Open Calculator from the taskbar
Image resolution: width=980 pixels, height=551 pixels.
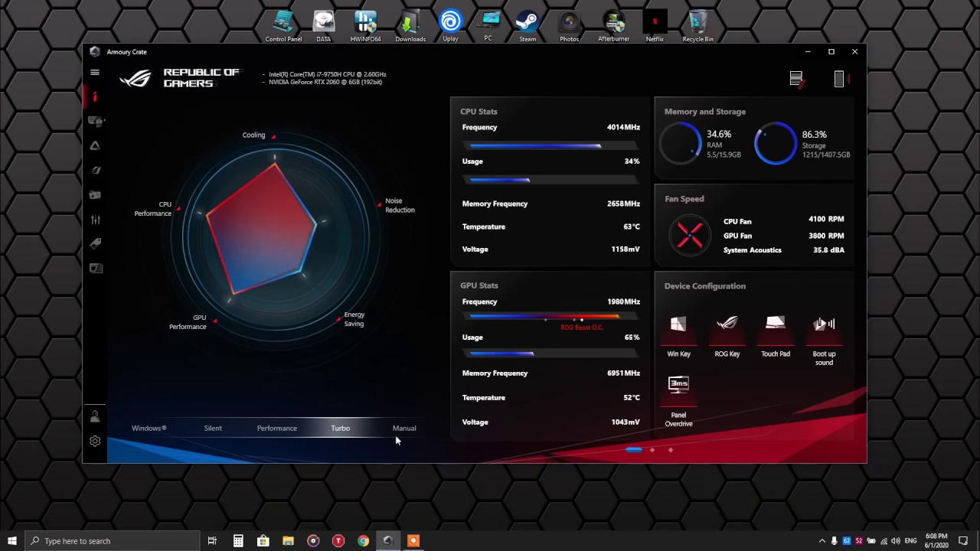point(238,541)
